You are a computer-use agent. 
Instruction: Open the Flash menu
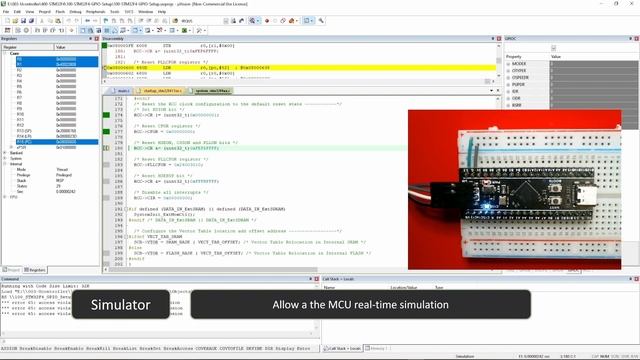60,12
